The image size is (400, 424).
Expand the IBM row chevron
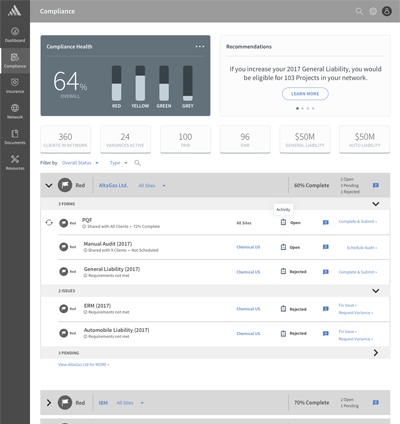coord(49,403)
